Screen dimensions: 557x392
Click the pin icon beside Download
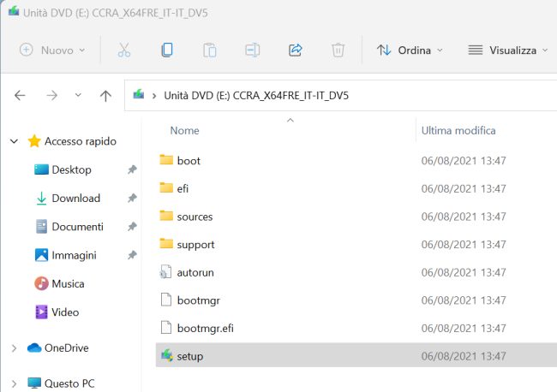pos(132,198)
